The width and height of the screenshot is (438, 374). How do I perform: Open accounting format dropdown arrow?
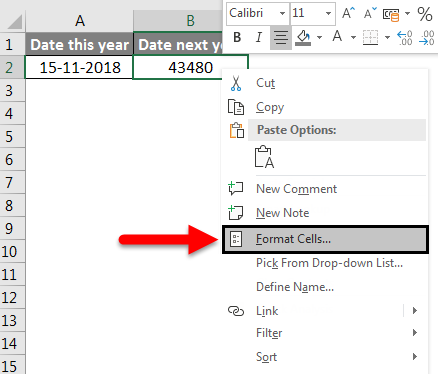click(x=407, y=14)
